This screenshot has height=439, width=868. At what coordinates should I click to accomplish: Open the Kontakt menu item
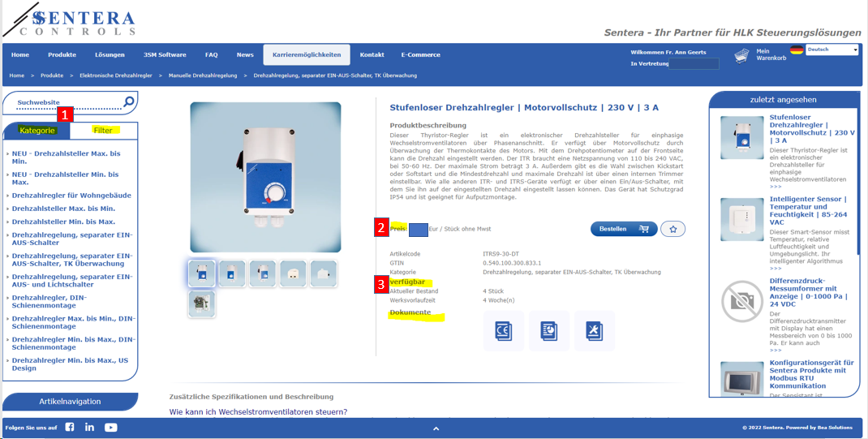tap(372, 55)
